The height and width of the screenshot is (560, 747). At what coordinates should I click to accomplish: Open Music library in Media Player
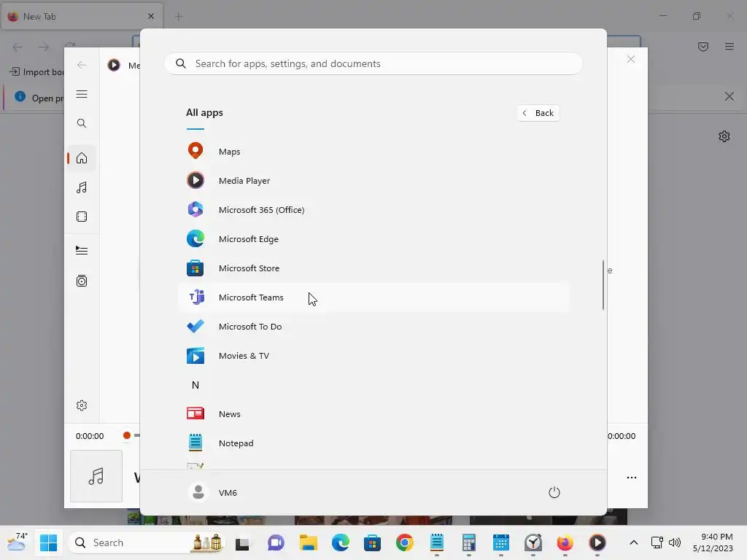[x=82, y=187]
